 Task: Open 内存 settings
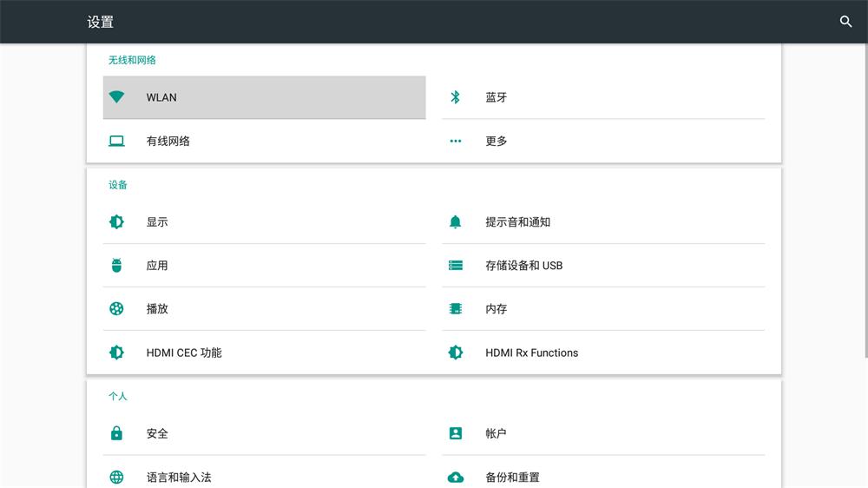(603, 309)
